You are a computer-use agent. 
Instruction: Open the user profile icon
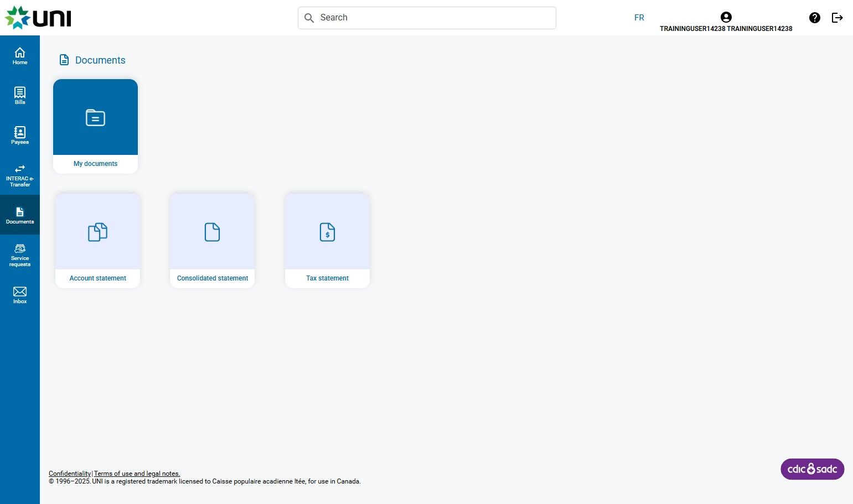click(726, 17)
